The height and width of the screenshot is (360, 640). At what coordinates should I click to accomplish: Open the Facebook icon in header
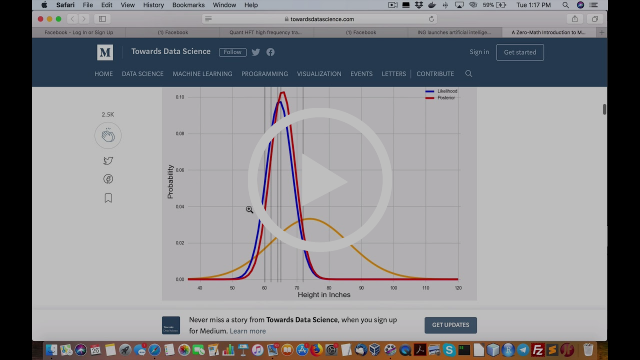pos(271,52)
